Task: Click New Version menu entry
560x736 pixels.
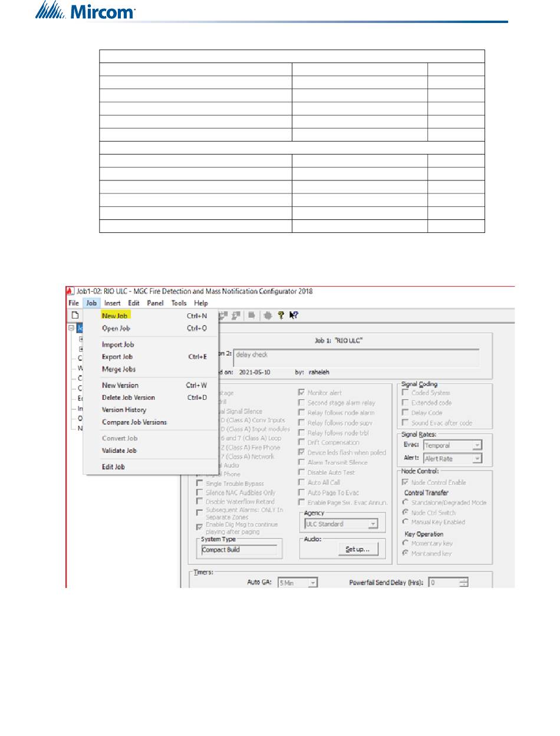Action: coord(151,385)
